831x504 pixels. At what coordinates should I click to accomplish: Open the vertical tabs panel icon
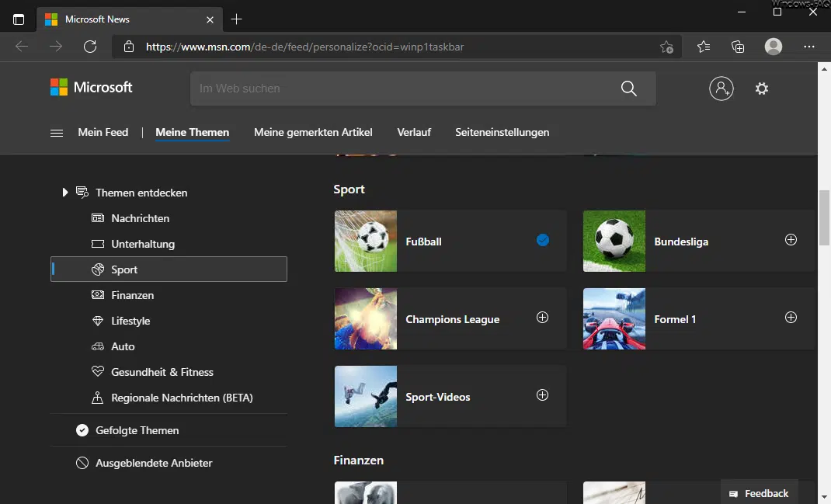(x=19, y=19)
